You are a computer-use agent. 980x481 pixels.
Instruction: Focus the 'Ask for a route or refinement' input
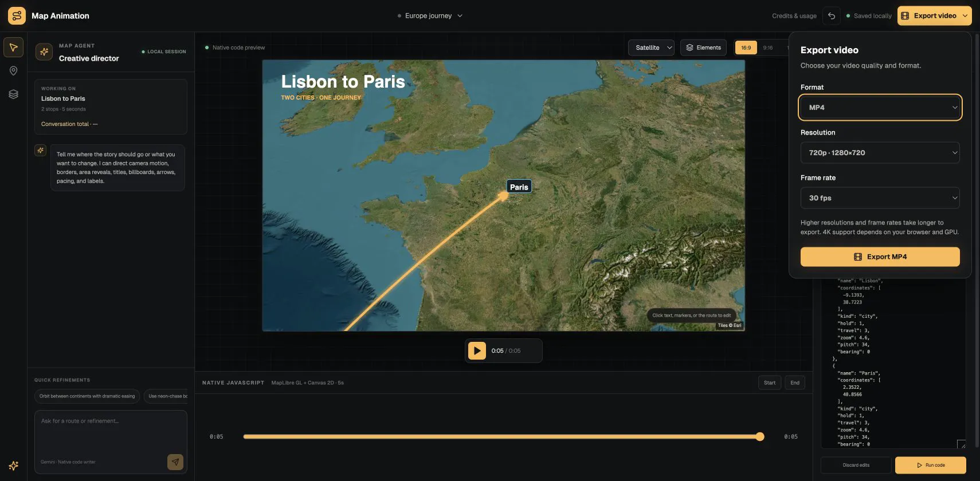110,432
